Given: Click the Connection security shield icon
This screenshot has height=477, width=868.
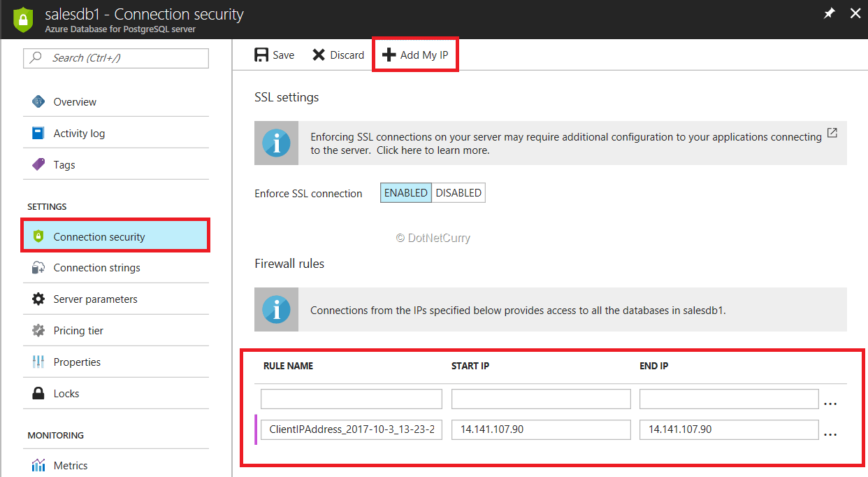Looking at the screenshot, I should click(38, 236).
